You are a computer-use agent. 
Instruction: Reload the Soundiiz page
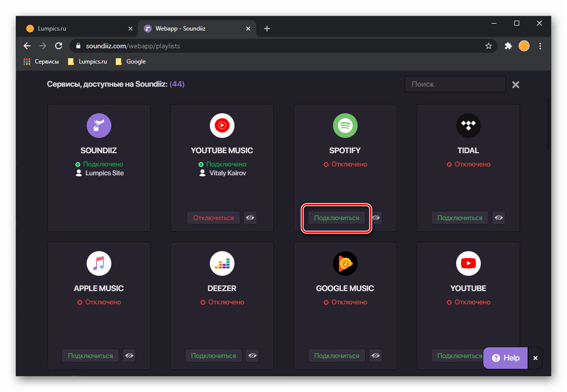pyautogui.click(x=59, y=46)
